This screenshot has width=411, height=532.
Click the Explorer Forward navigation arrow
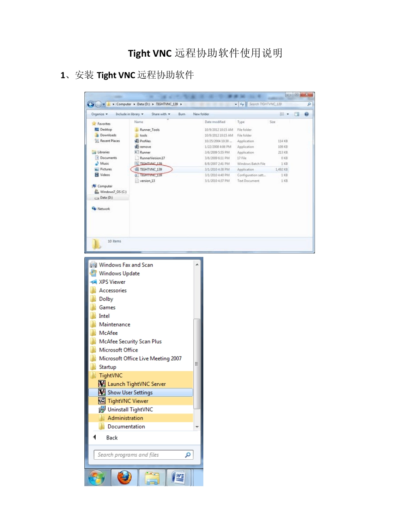98,104
